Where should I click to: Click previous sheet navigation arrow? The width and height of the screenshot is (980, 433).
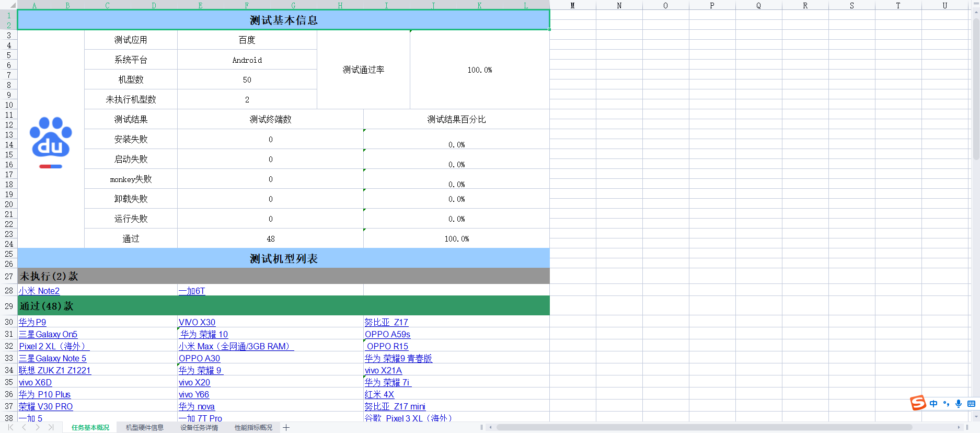tap(24, 427)
